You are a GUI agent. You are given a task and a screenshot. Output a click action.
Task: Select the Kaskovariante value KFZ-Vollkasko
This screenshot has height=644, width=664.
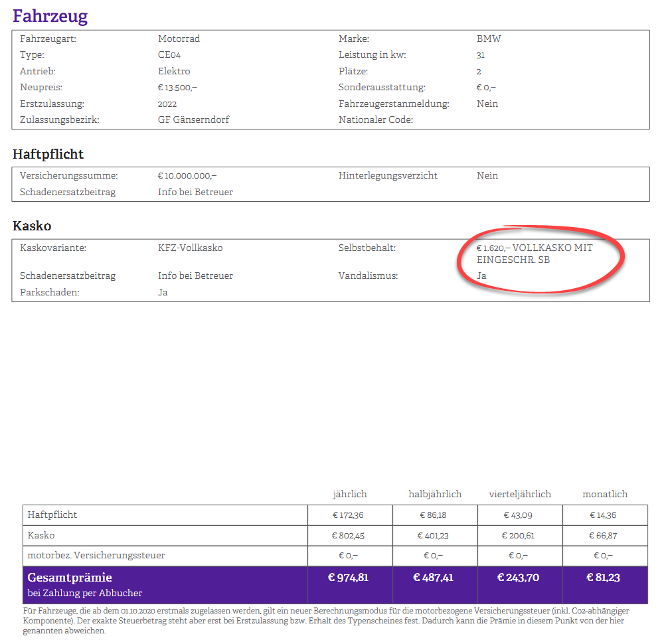(x=190, y=248)
